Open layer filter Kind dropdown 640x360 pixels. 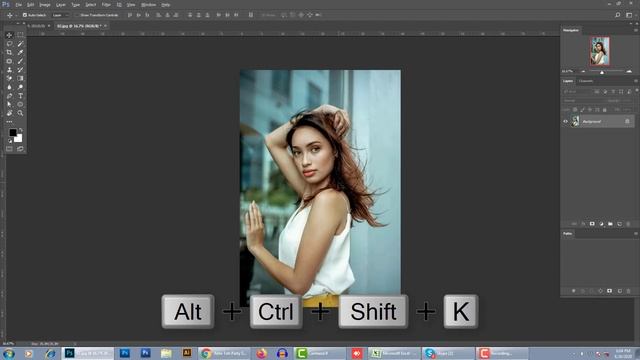pos(577,91)
